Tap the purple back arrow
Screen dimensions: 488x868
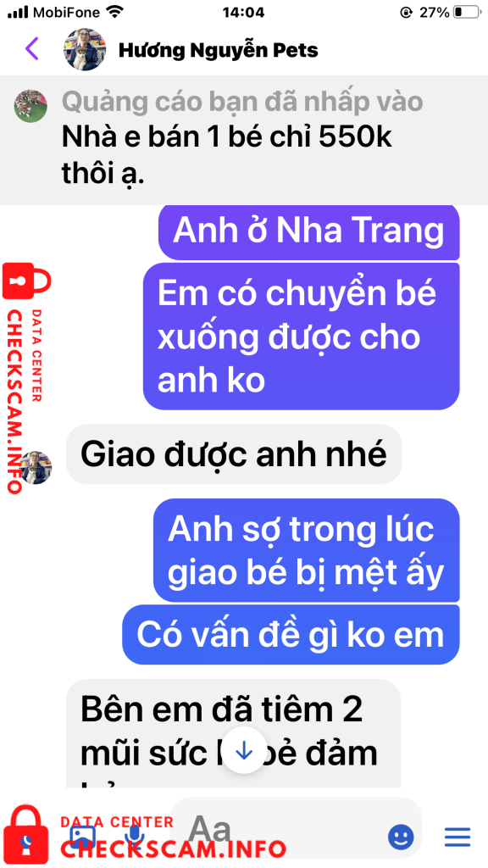pyautogui.click(x=31, y=49)
